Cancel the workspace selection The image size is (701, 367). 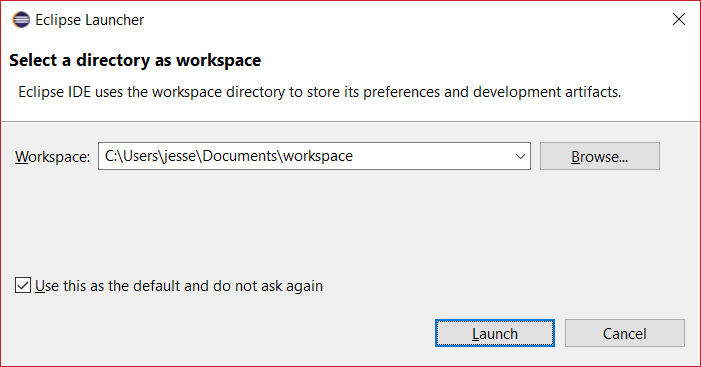click(625, 333)
